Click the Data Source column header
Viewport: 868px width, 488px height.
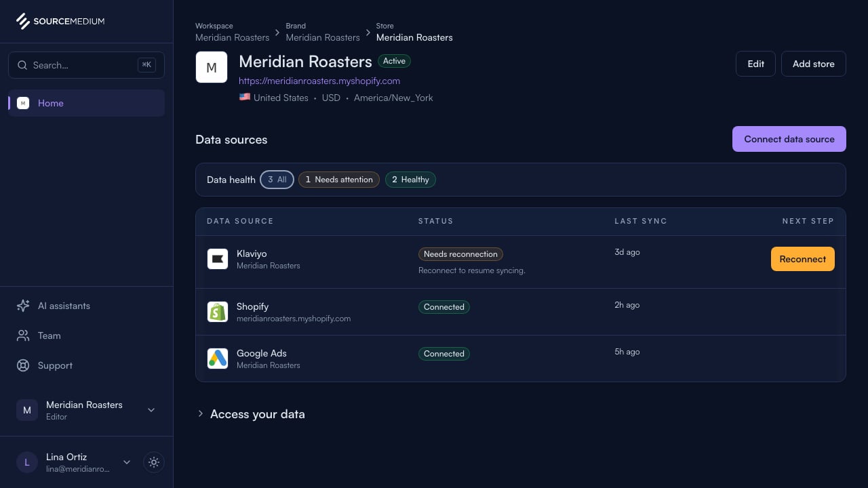point(240,221)
